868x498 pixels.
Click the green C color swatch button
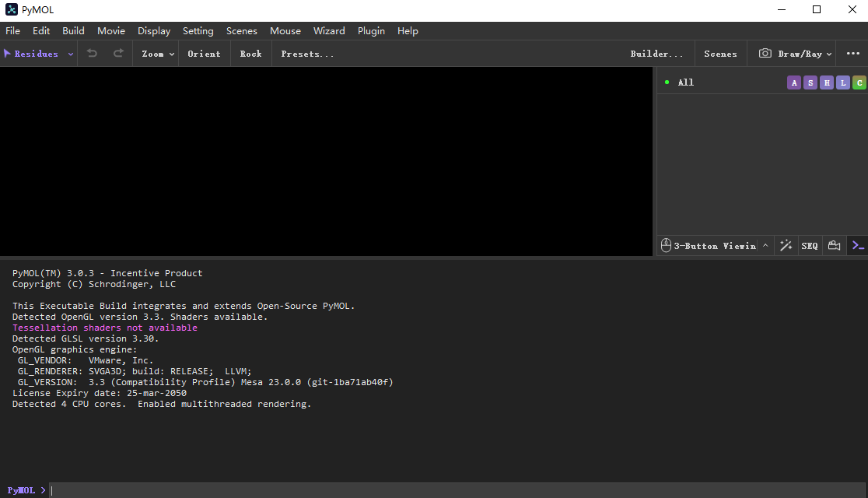(859, 82)
